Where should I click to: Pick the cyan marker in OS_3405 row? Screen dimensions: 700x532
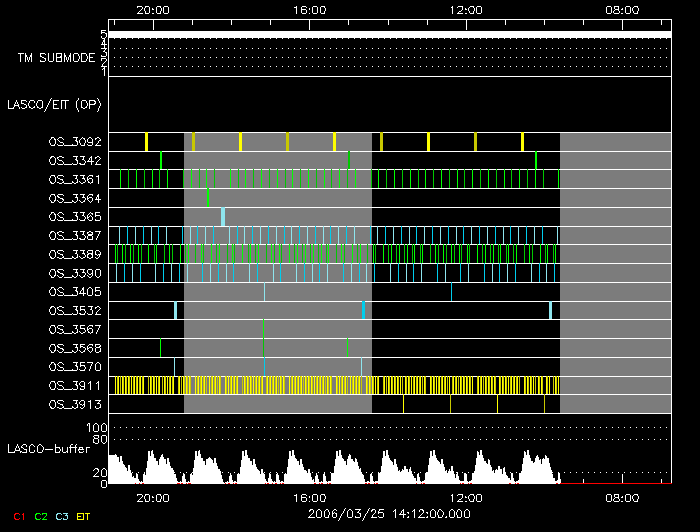click(265, 292)
